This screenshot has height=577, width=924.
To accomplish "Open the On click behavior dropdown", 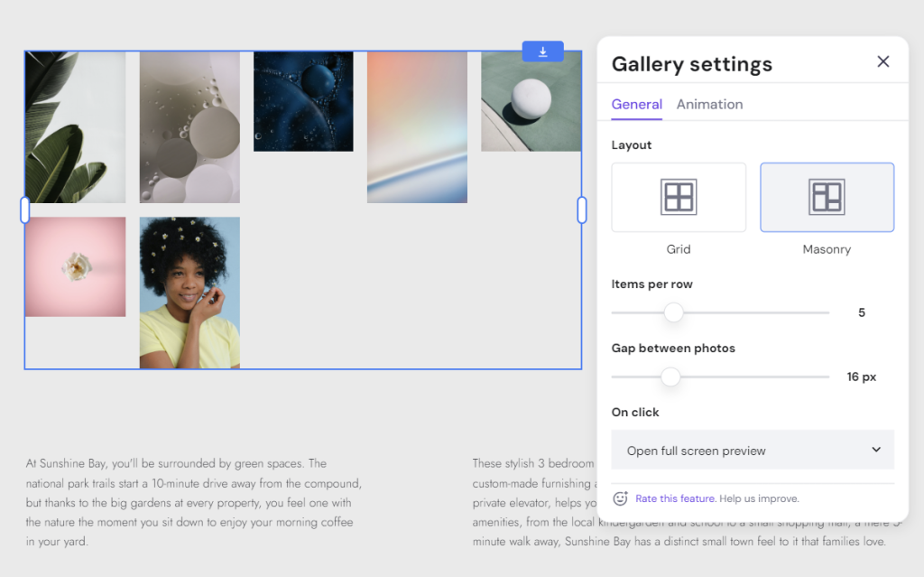I will tap(753, 450).
